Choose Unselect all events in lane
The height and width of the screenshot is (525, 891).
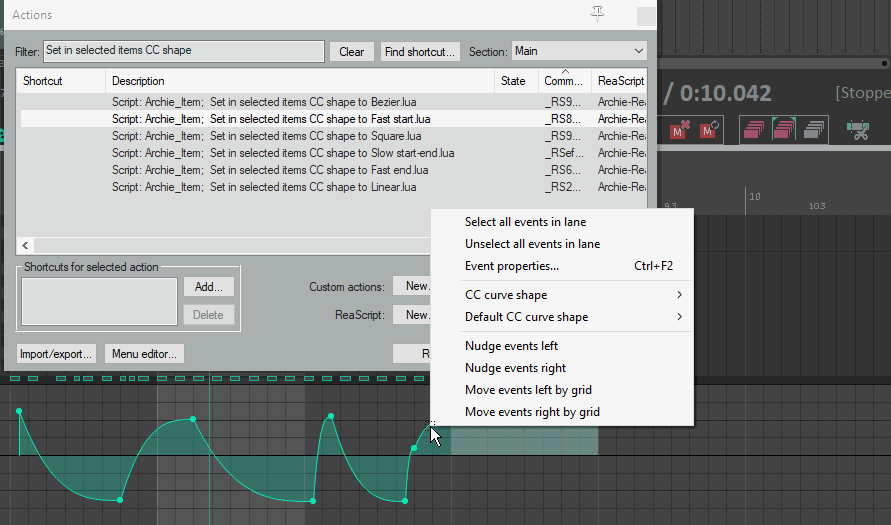click(x=532, y=244)
